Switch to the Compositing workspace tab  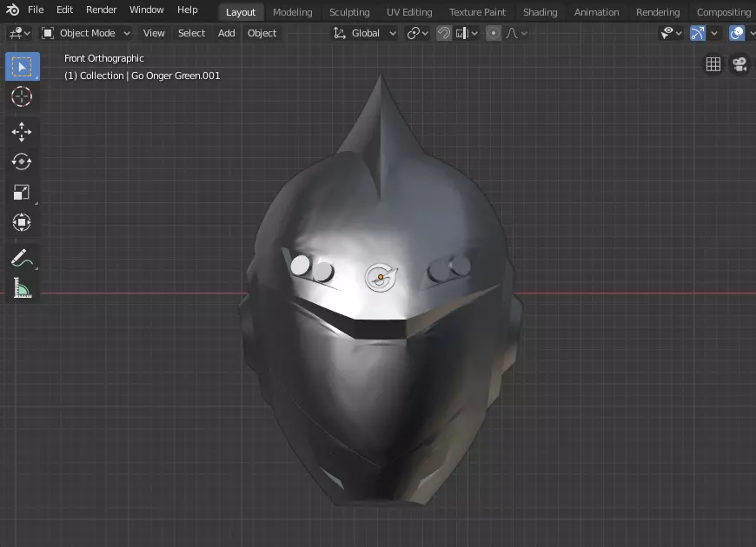click(724, 12)
